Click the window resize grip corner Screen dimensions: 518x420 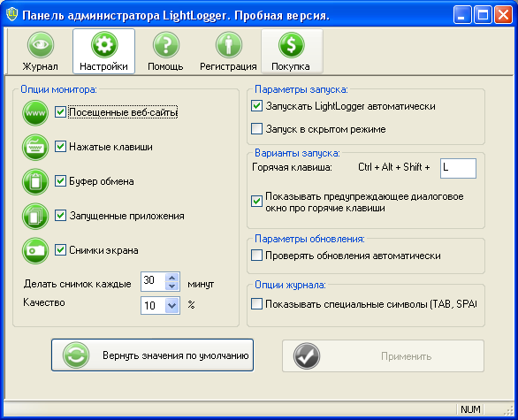509,410
